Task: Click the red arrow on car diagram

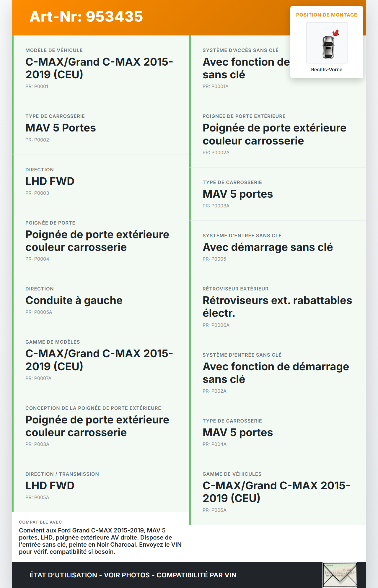Action: click(x=335, y=33)
